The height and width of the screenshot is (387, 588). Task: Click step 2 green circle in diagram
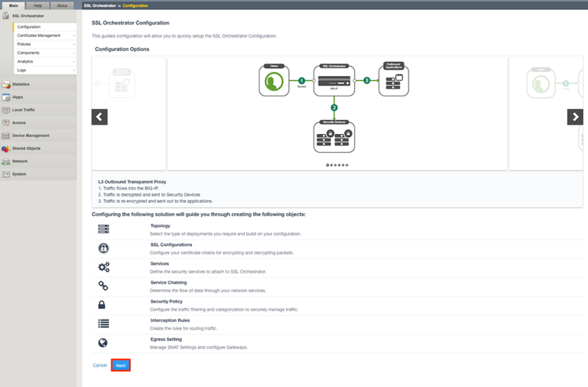tap(334, 108)
